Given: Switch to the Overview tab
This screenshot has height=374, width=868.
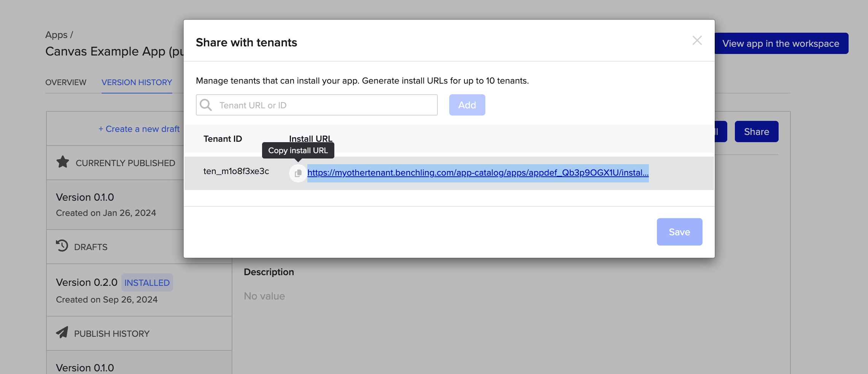Looking at the screenshot, I should pos(66,82).
